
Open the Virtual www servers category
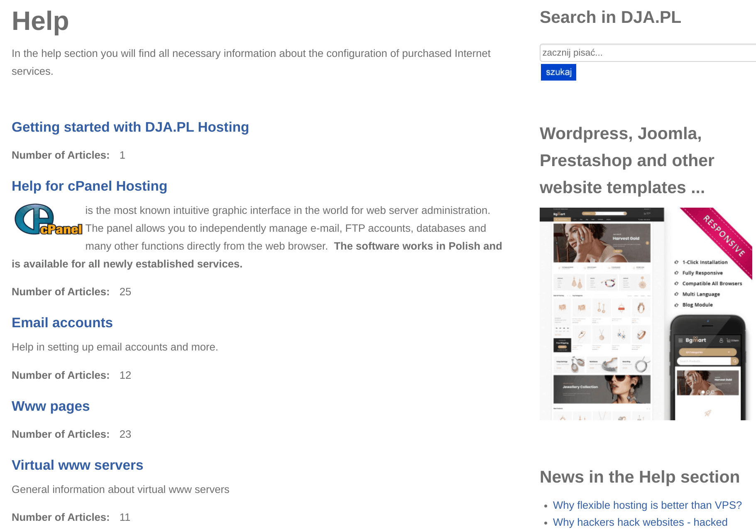click(x=77, y=465)
